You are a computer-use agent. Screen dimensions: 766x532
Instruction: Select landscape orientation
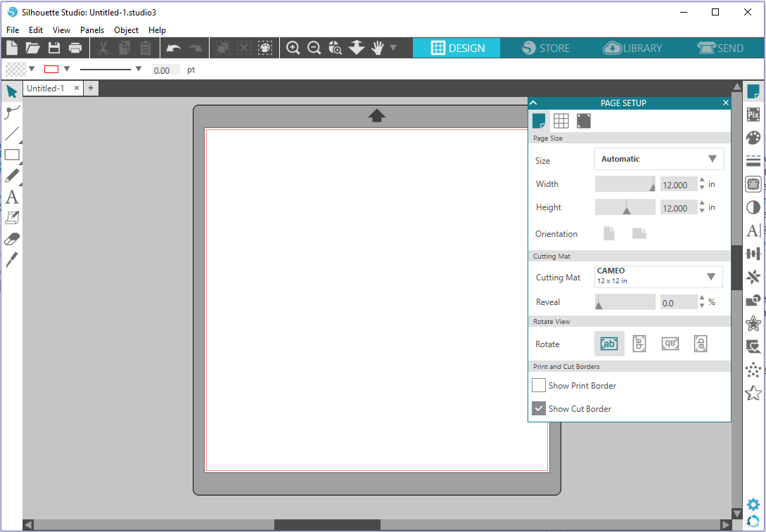point(639,233)
